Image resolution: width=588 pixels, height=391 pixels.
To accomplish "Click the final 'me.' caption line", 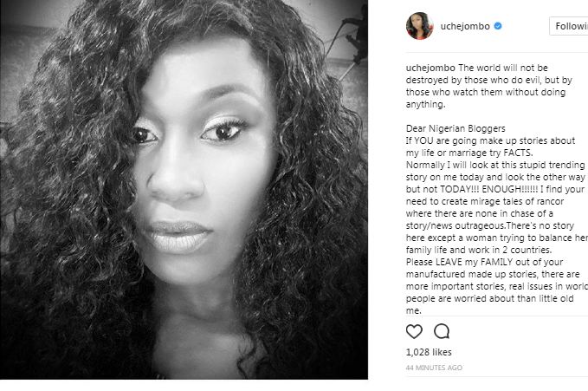I will pos(414,310).
